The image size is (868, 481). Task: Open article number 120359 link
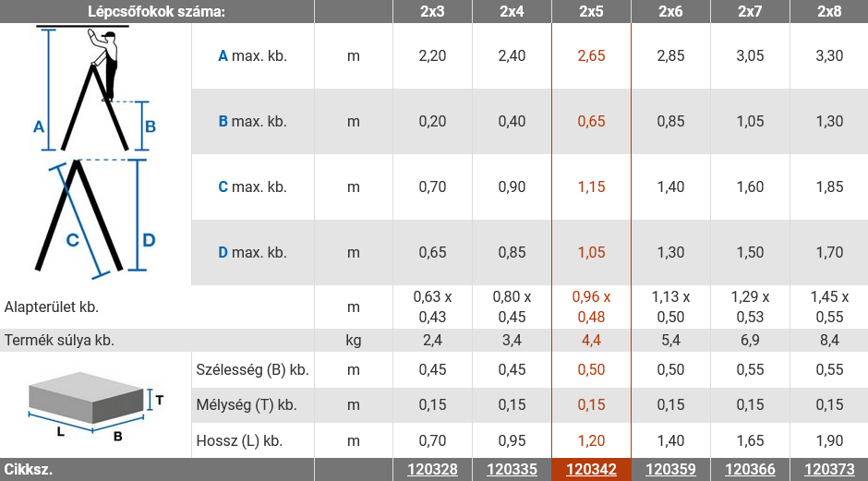click(670, 469)
